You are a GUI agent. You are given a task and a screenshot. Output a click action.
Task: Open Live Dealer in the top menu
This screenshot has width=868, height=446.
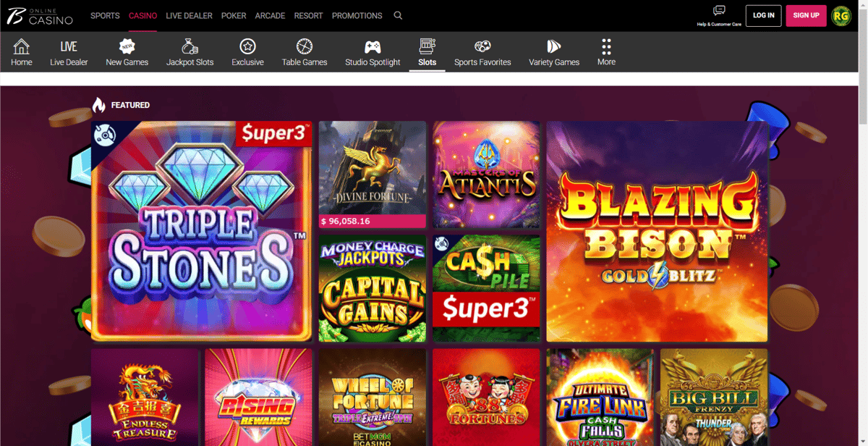pos(189,15)
